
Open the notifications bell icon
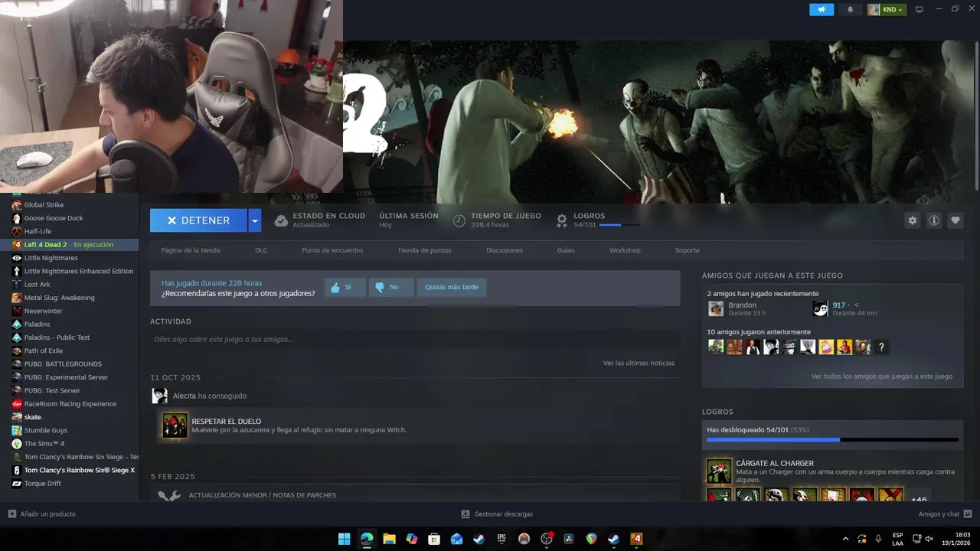point(850,9)
